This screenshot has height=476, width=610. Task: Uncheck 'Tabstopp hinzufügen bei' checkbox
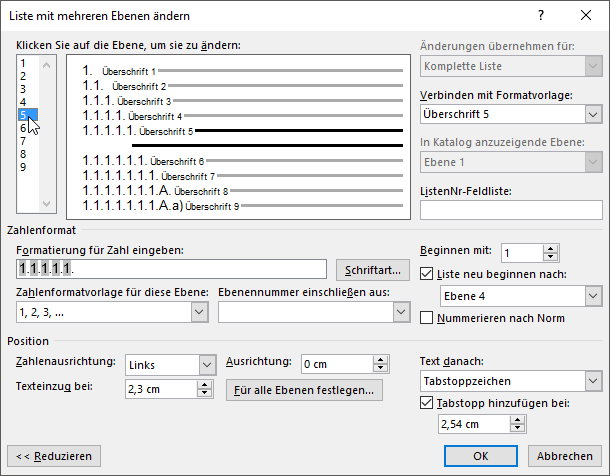click(x=428, y=403)
